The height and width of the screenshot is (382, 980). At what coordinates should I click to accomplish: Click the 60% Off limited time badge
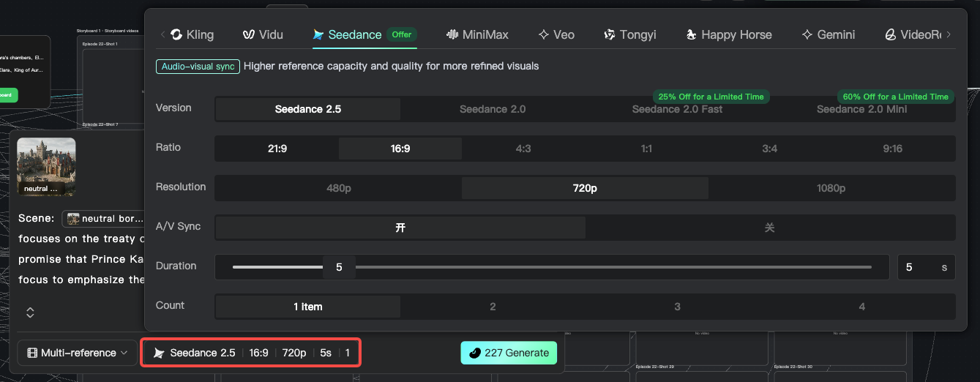coord(896,97)
